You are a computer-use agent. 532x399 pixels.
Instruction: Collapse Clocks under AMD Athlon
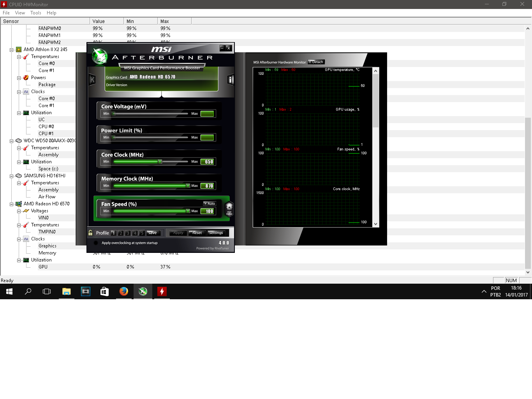click(19, 92)
